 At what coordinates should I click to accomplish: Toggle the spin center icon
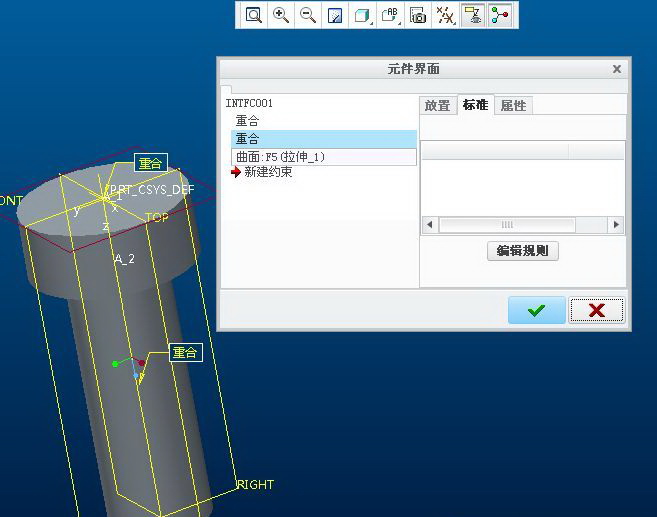[500, 15]
